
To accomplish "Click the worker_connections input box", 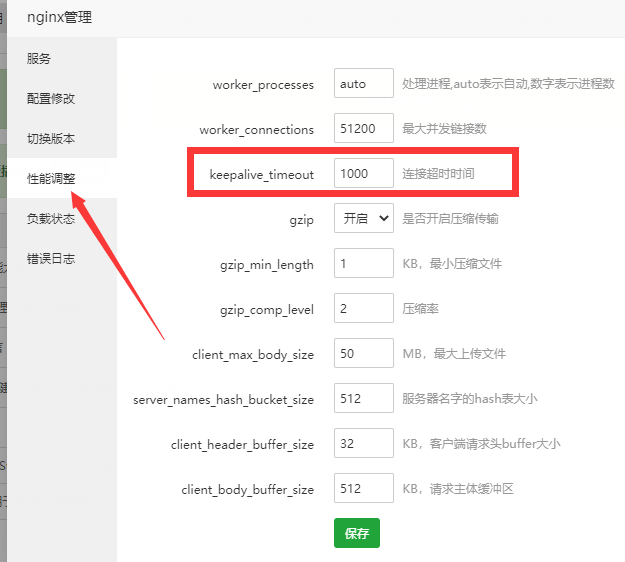I will coord(364,129).
